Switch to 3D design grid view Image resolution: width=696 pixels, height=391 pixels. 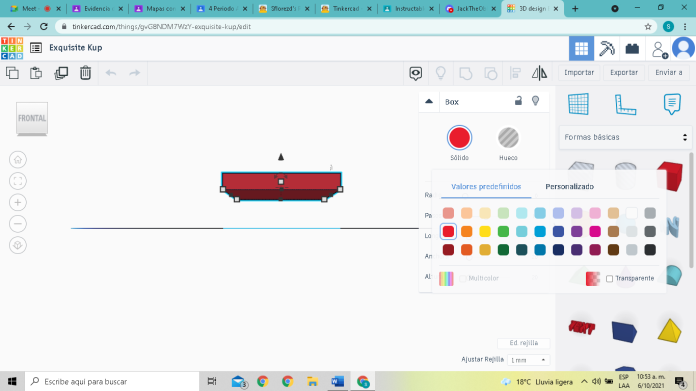tap(581, 48)
